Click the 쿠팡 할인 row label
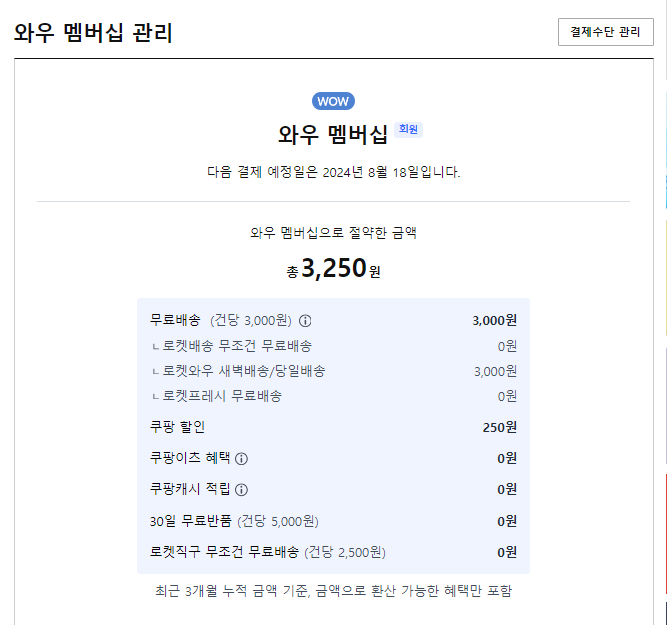667x625 pixels. (x=177, y=427)
